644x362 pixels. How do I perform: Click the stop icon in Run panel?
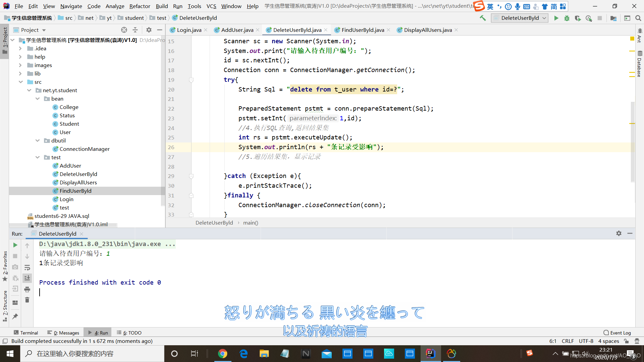pos(15,256)
